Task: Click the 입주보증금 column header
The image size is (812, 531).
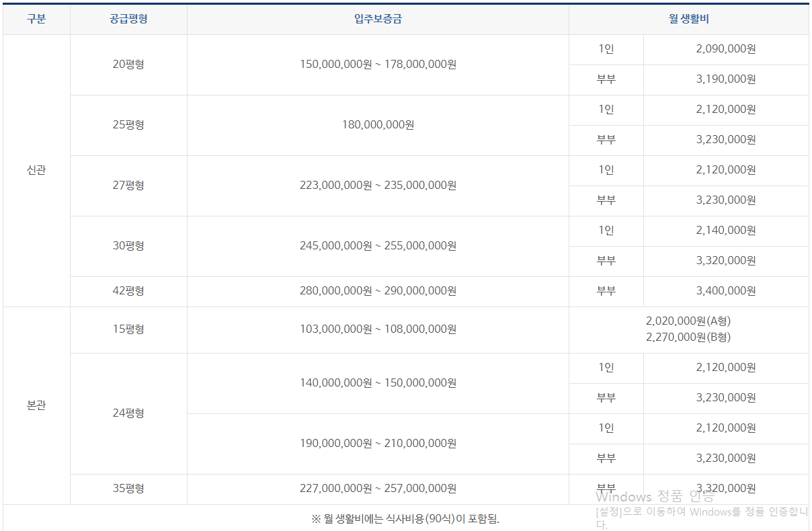Action: tap(378, 19)
